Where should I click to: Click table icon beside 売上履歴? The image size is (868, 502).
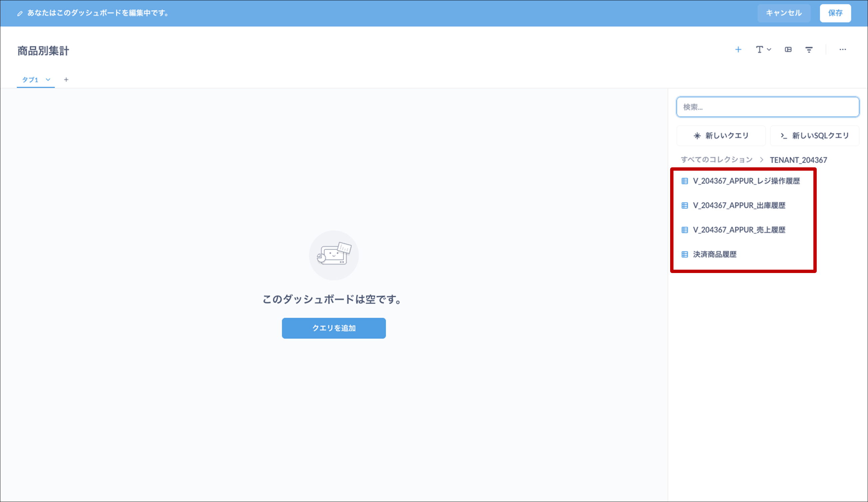pos(685,230)
